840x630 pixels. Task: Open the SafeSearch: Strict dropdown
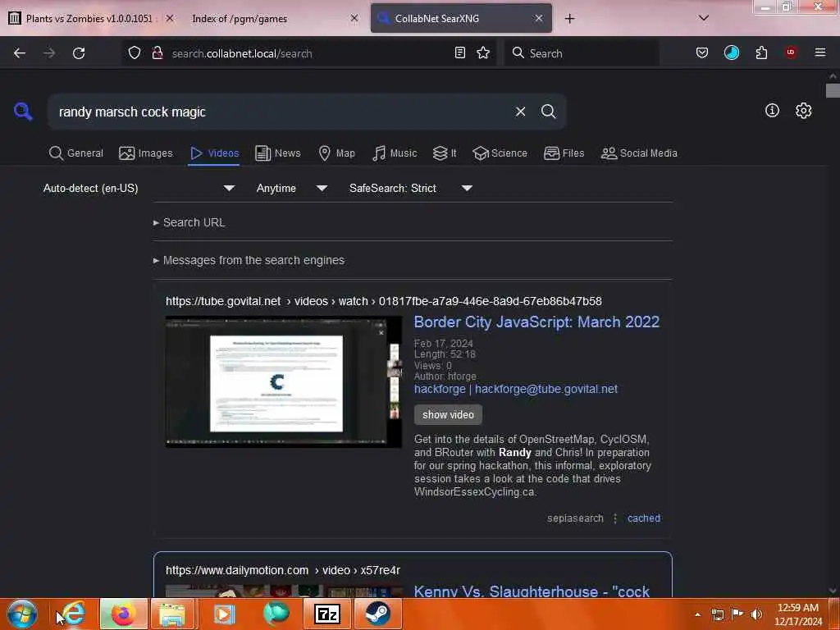[410, 188]
